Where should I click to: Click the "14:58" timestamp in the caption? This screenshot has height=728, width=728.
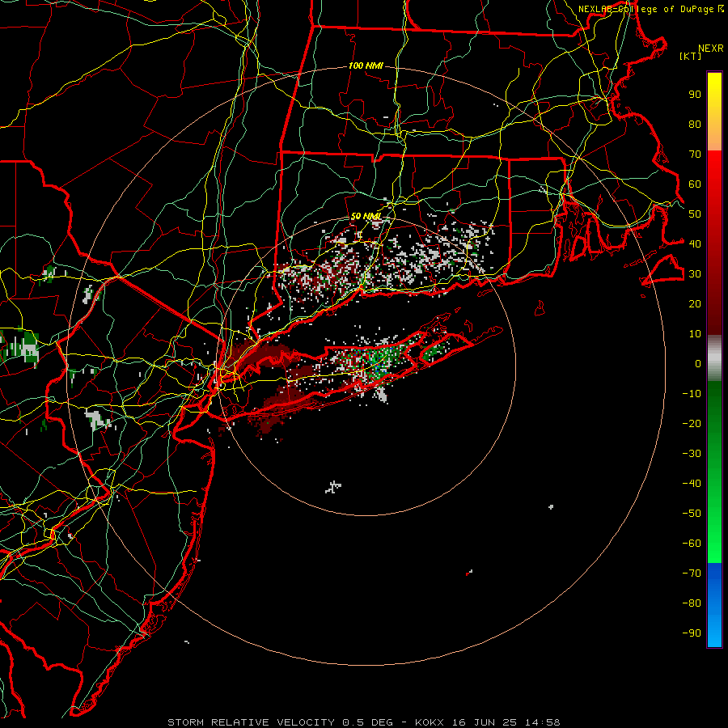tap(543, 722)
